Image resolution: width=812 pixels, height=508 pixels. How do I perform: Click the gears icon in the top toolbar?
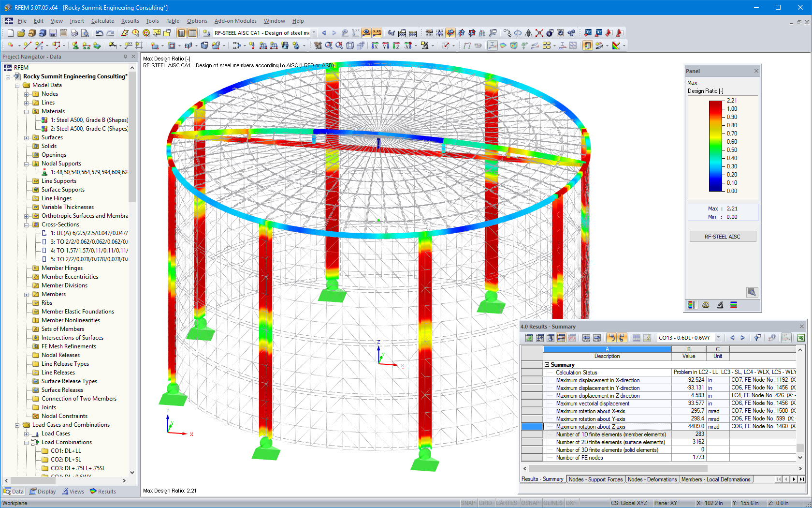(x=571, y=33)
